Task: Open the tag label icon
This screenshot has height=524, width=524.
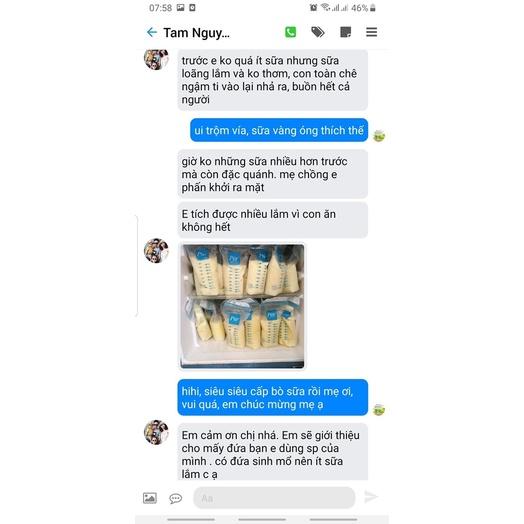Action: coord(317,32)
